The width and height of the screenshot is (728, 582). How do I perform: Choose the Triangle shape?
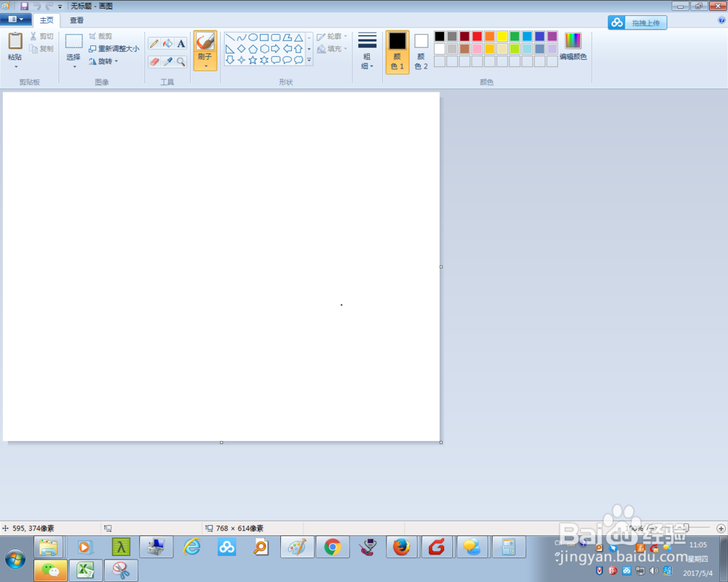[298, 38]
